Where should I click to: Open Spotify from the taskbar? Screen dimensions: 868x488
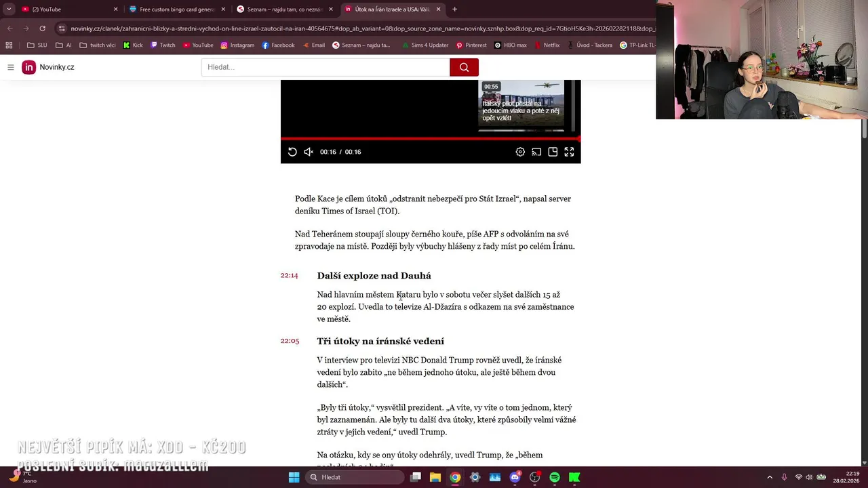pos(555,477)
